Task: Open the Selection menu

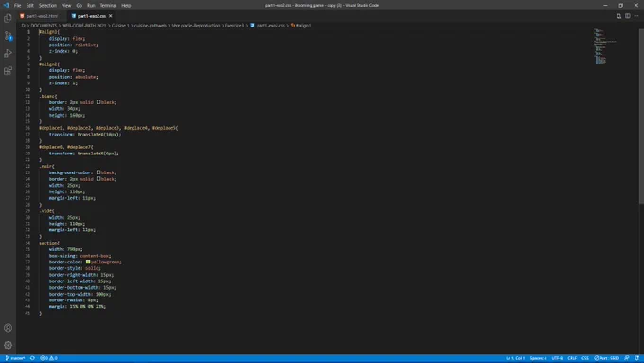Action: click(x=47, y=6)
